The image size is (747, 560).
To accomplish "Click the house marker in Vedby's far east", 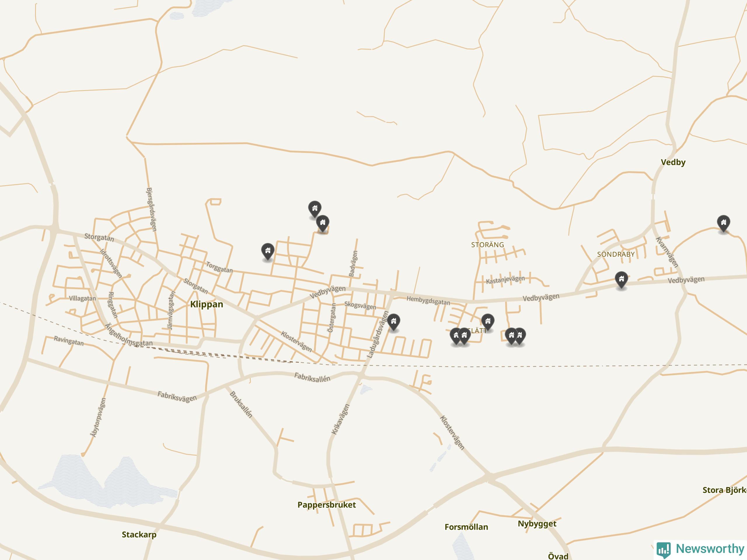I will click(x=723, y=223).
